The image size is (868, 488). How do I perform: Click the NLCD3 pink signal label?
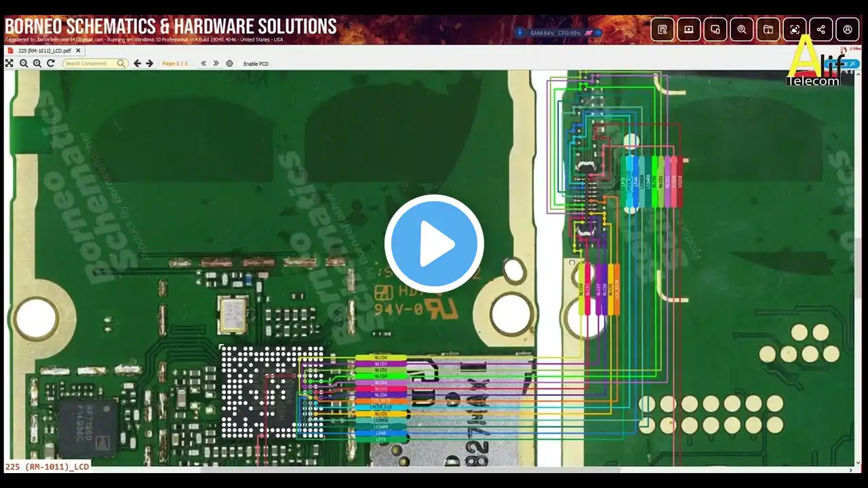coord(381,389)
